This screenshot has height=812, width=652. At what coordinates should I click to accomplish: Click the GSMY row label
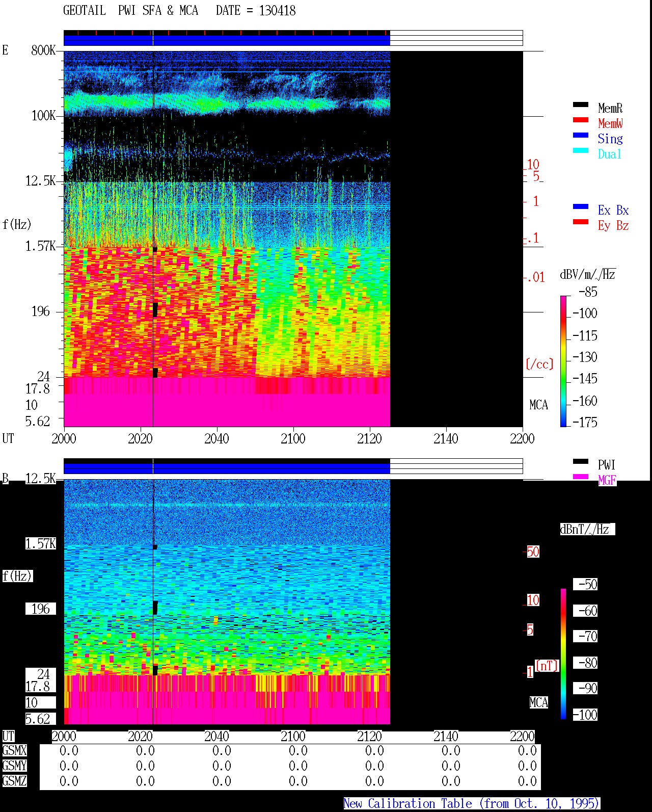click(x=14, y=766)
